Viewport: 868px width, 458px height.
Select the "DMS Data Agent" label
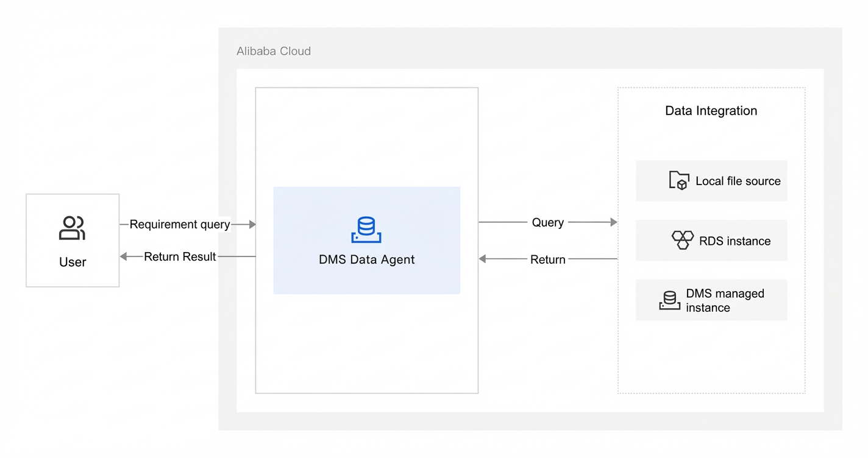(x=367, y=259)
